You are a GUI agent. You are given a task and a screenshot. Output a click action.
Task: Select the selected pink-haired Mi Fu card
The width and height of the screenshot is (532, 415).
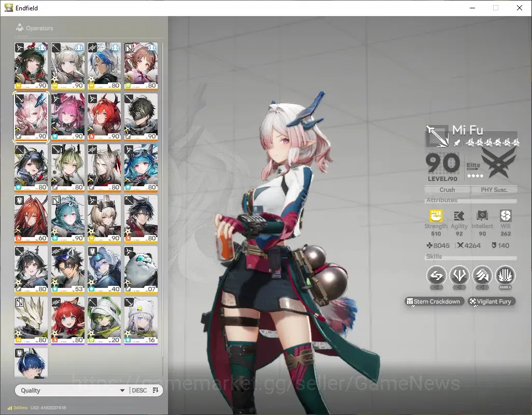(x=31, y=117)
